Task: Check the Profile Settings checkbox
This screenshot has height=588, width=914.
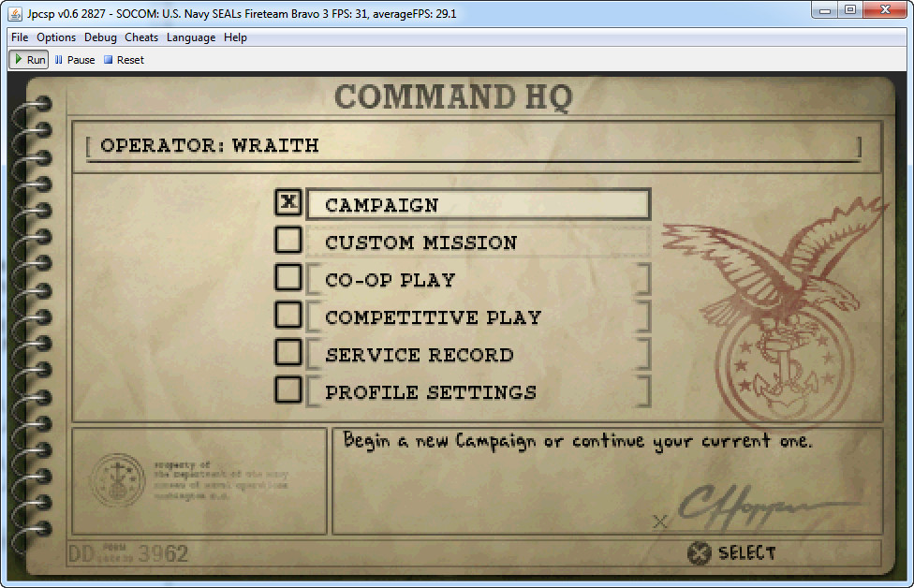Action: [288, 390]
